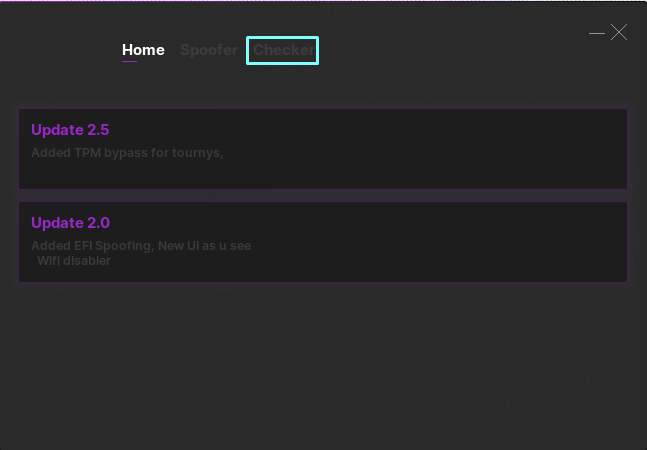The width and height of the screenshot is (647, 450).
Task: Click the "Added EFI Spoofing" text
Action: click(91, 246)
